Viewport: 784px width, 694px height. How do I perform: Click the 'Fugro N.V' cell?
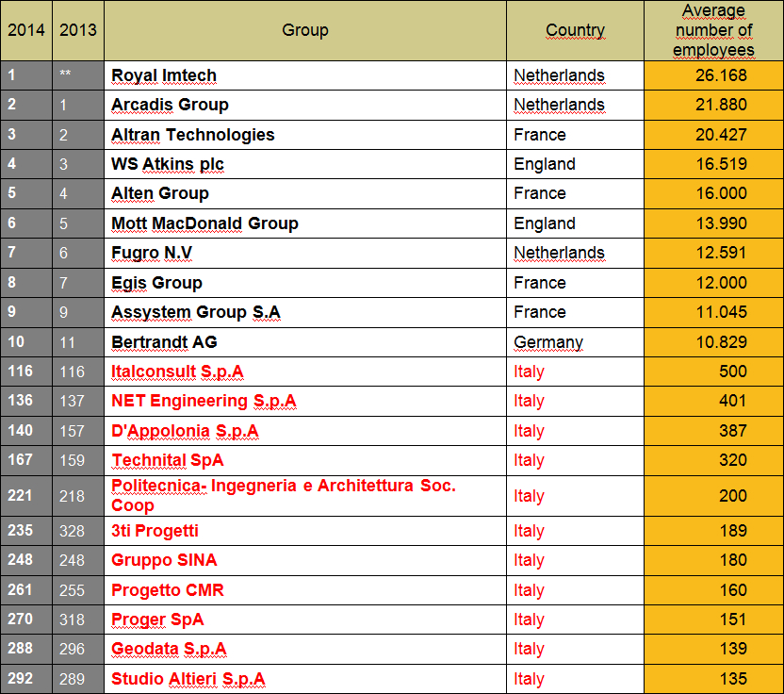coord(305,253)
